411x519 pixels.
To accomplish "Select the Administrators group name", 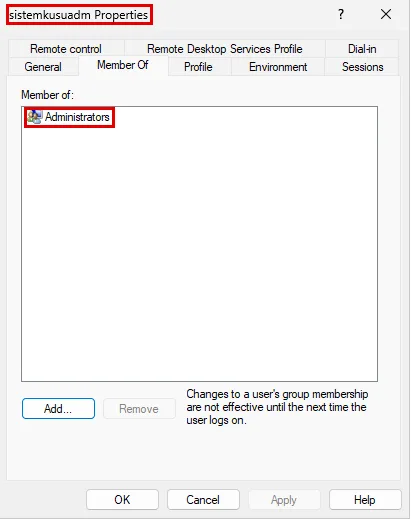I will [77, 117].
